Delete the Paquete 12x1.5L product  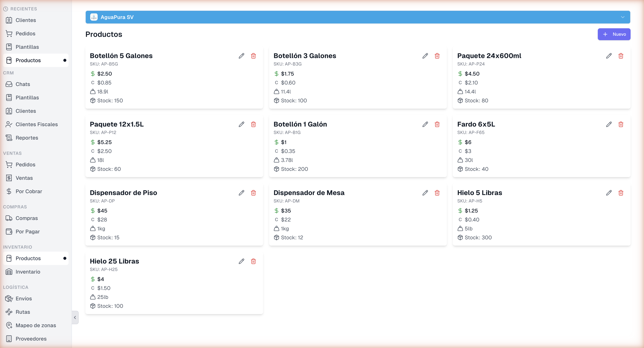253,124
